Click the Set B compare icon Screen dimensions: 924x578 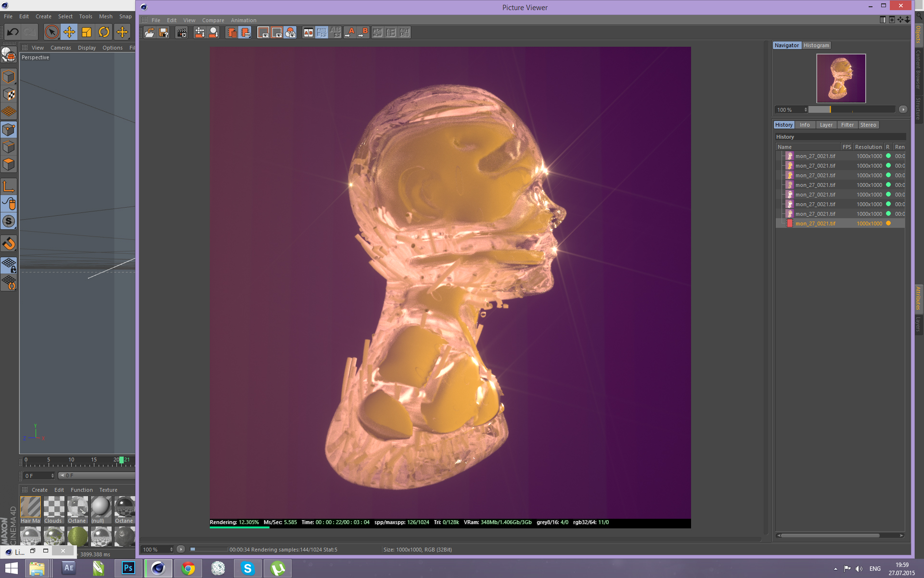point(363,33)
